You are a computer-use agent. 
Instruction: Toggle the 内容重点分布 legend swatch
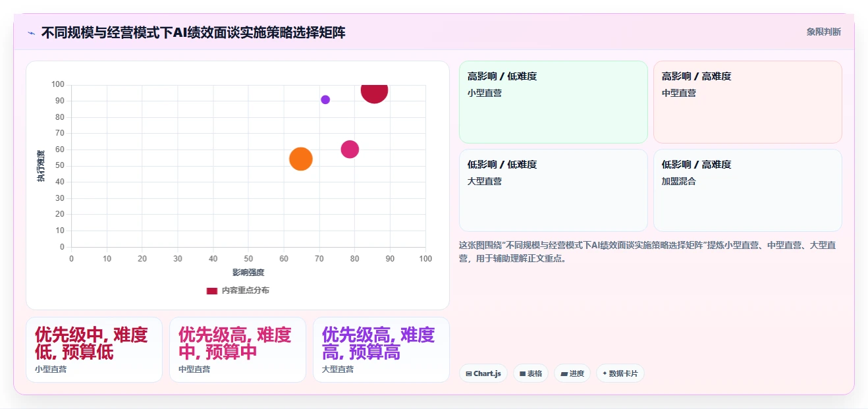click(x=211, y=290)
